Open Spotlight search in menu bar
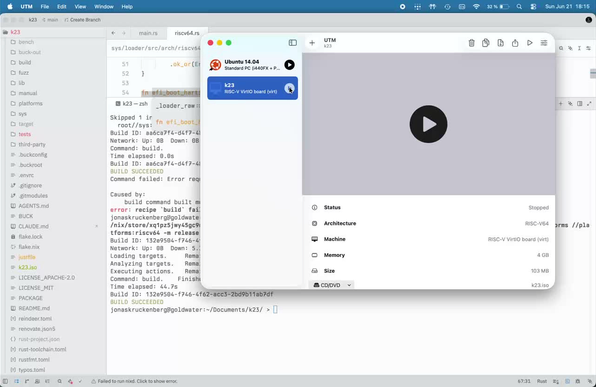This screenshot has height=387, width=596. coord(519,6)
